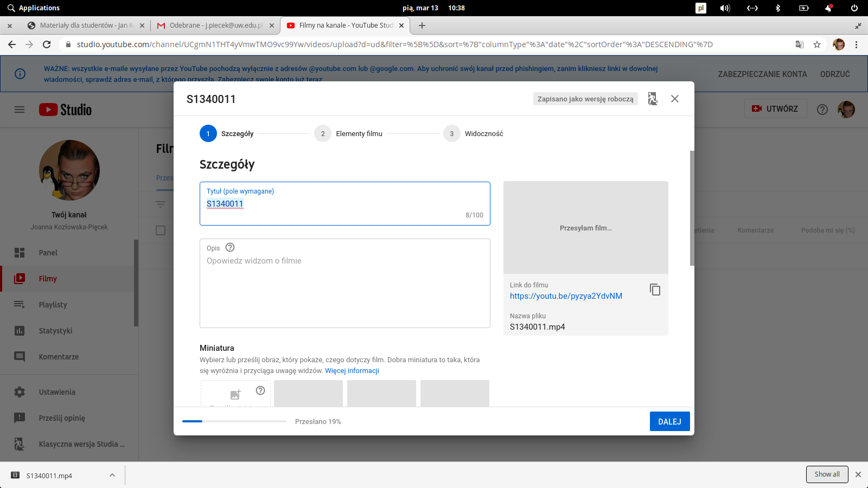
Task: Open the volume control in the top bar
Action: [x=725, y=8]
